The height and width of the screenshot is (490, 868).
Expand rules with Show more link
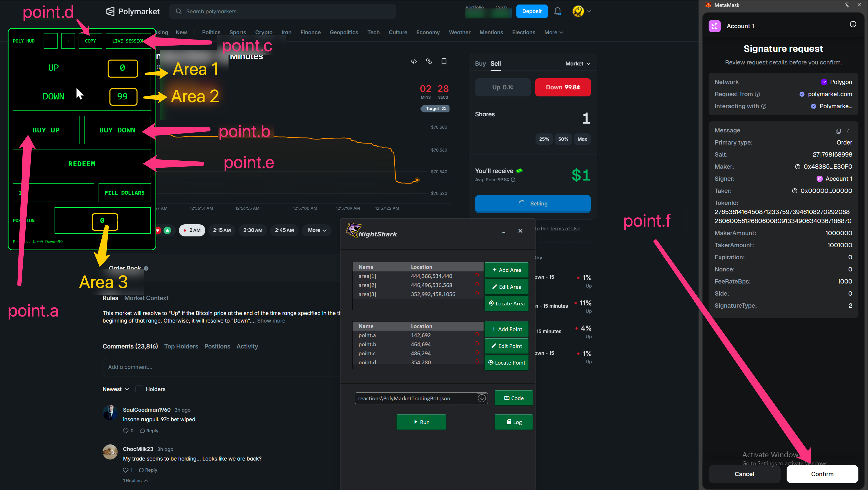271,321
